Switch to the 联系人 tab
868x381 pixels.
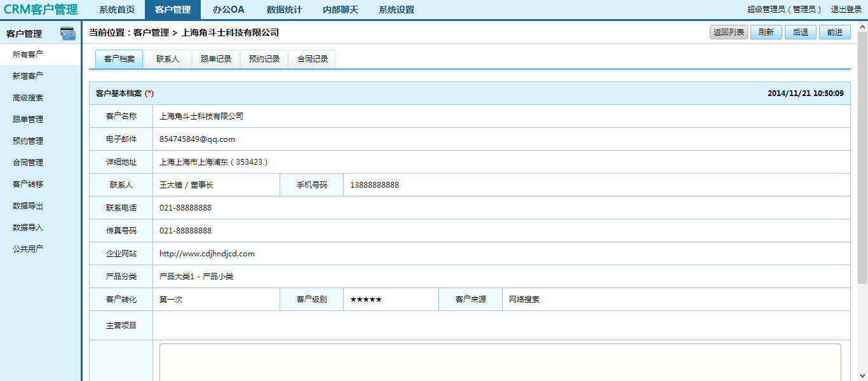pos(168,59)
